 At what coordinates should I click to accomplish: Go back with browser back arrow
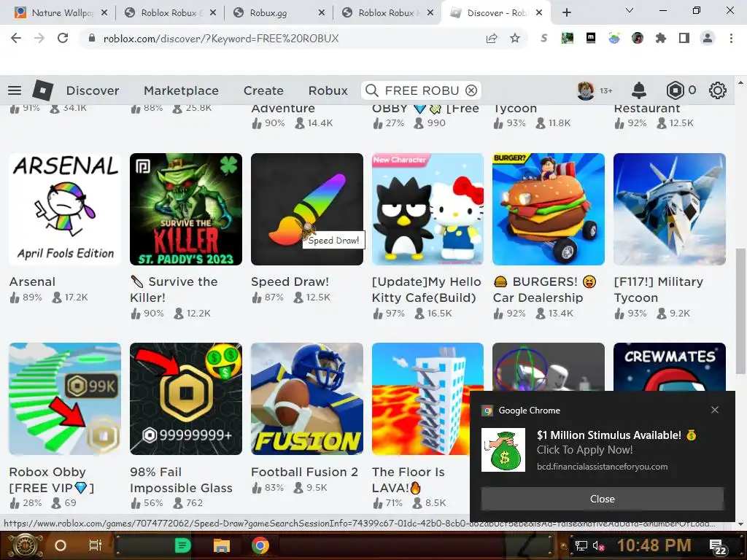[16, 39]
